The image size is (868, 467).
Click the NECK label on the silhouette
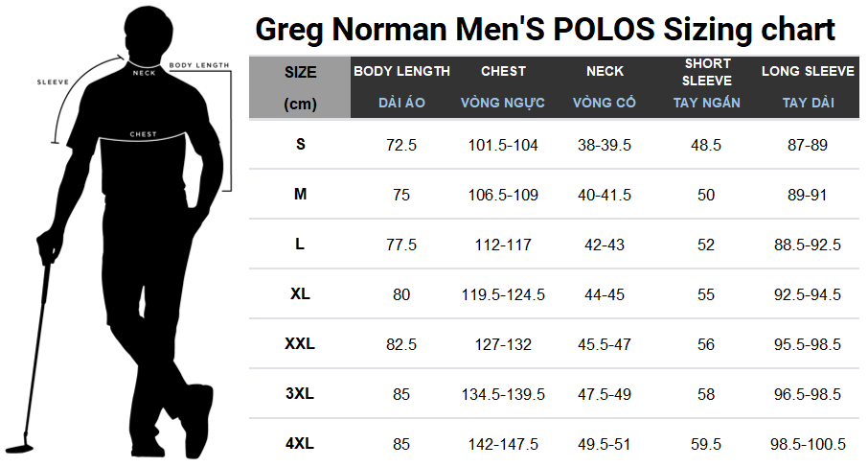[x=144, y=73]
